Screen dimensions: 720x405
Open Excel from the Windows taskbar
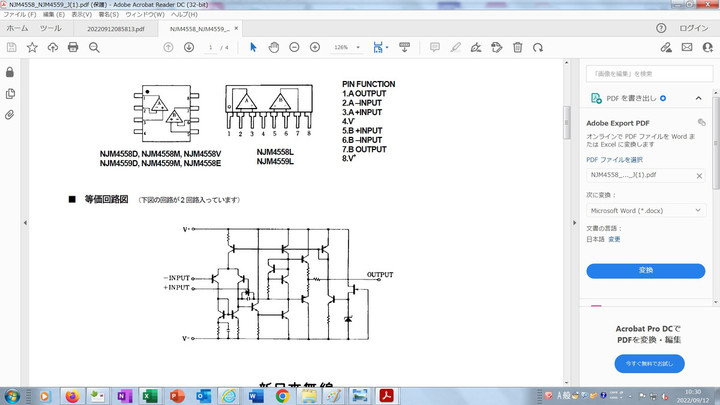tap(146, 396)
